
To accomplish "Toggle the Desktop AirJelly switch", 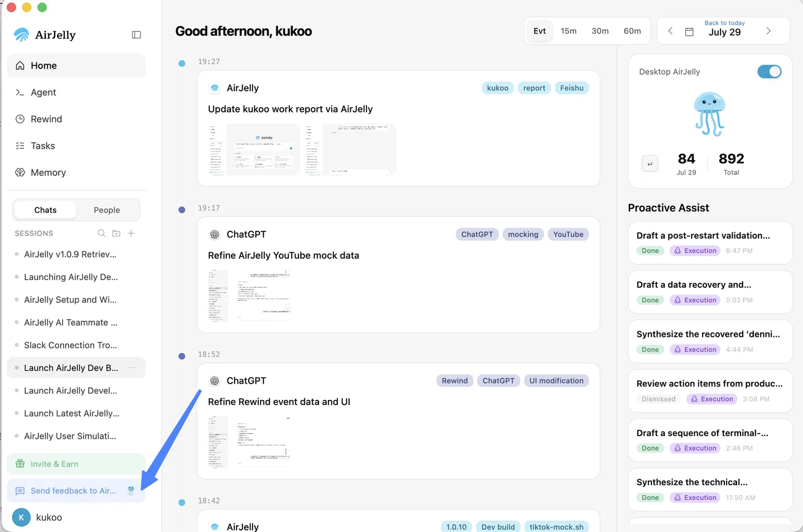I will coord(770,71).
